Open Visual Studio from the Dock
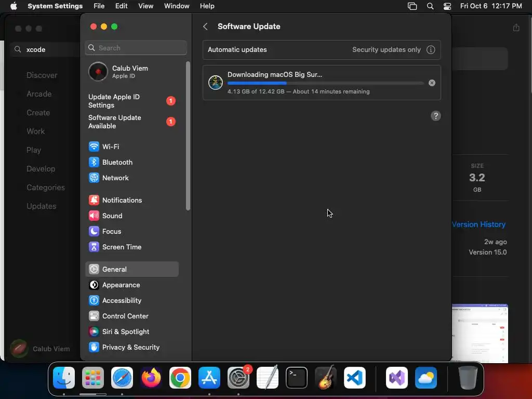 point(396,378)
